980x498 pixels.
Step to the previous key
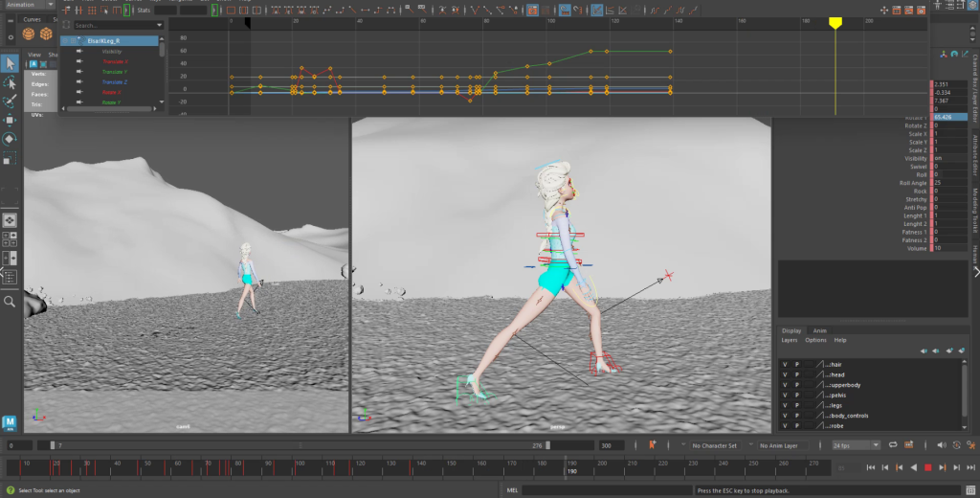click(900, 467)
